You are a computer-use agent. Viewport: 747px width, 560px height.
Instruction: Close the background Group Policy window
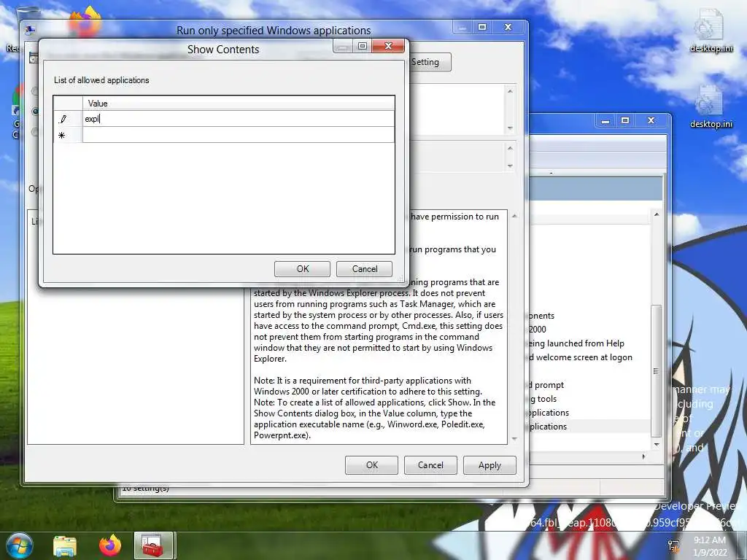[x=651, y=121]
